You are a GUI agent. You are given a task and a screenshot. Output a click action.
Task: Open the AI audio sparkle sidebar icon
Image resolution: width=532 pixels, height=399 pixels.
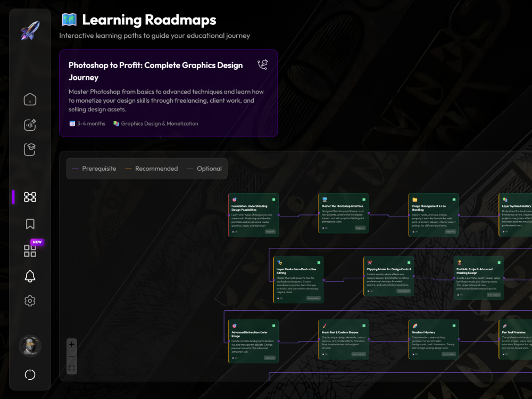click(x=30, y=124)
